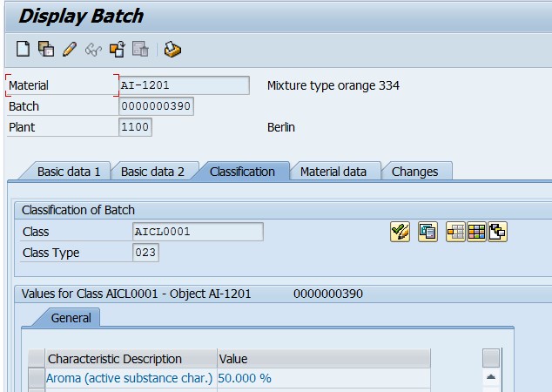Click the Material field label

pyautogui.click(x=29, y=85)
